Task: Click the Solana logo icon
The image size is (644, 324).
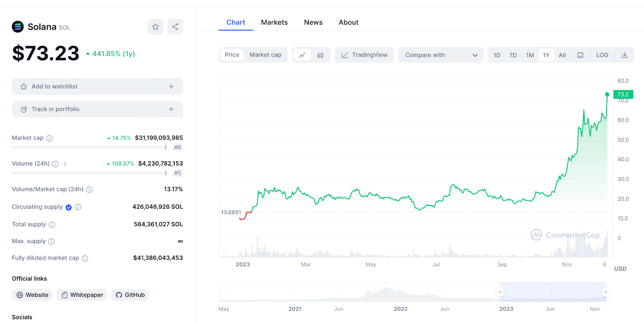Action: click(x=18, y=27)
